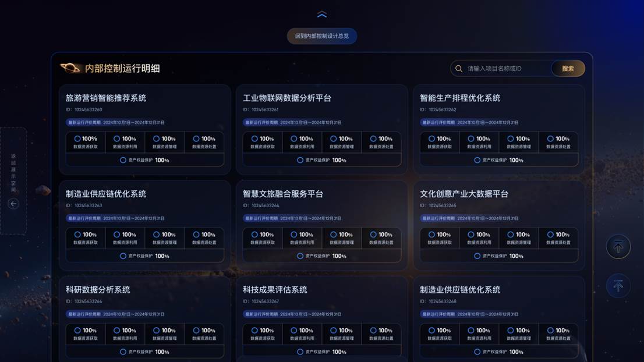Click the upper back-to-top arrow button
The image size is (644, 362).
(618, 247)
